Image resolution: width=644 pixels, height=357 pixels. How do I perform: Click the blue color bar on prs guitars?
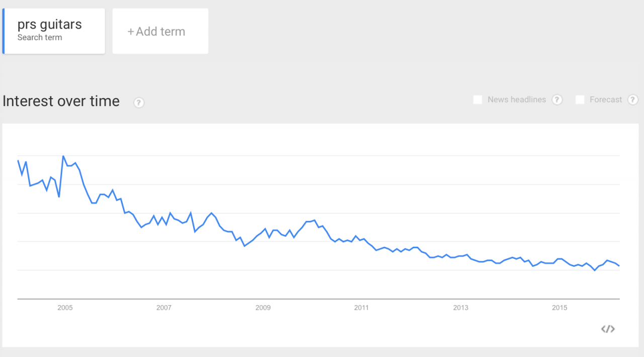tap(4, 31)
